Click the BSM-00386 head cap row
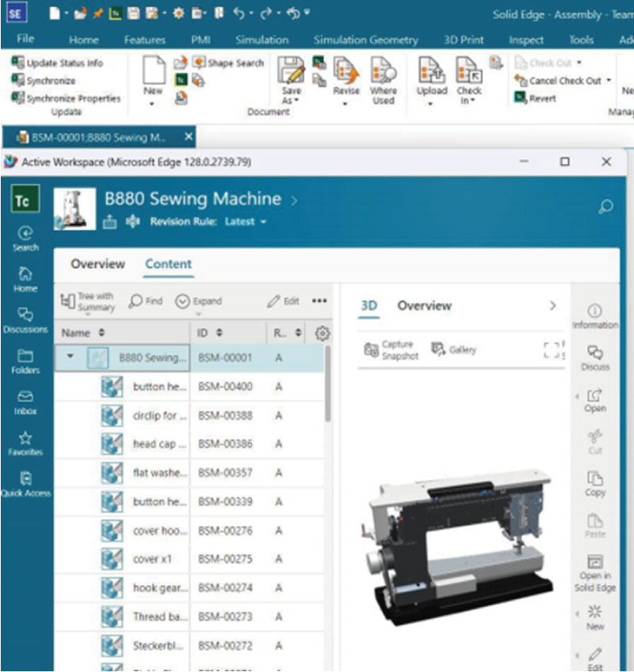This screenshot has height=672, width=634. point(189,444)
